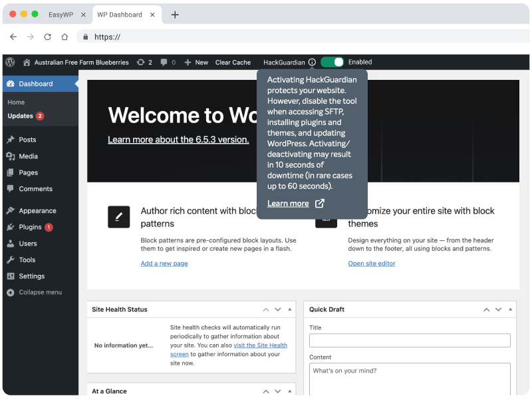This screenshot has width=532, height=402.
Task: Move Quick Draft panel up
Action: (x=487, y=309)
